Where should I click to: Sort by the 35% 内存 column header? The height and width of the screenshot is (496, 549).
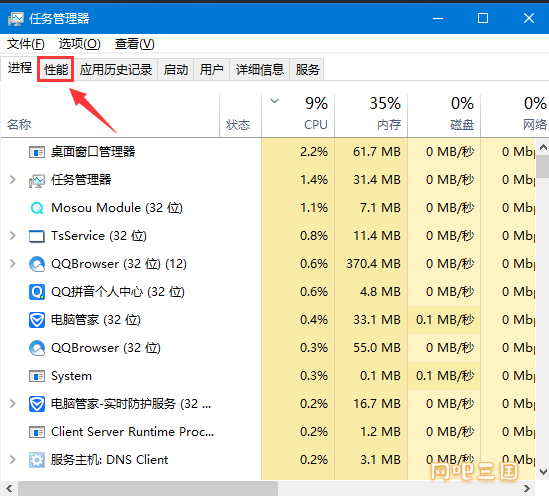pos(371,116)
